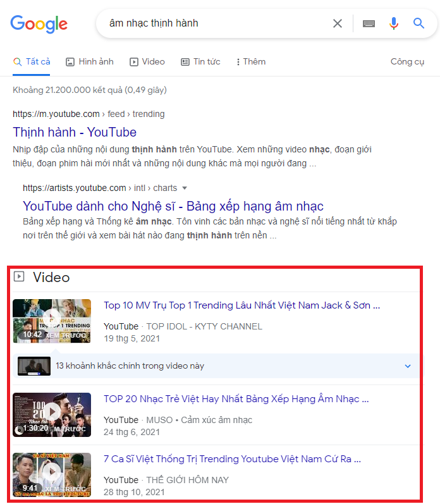The width and height of the screenshot is (440, 504).
Task: Clear the search box with X icon
Action: click(338, 23)
